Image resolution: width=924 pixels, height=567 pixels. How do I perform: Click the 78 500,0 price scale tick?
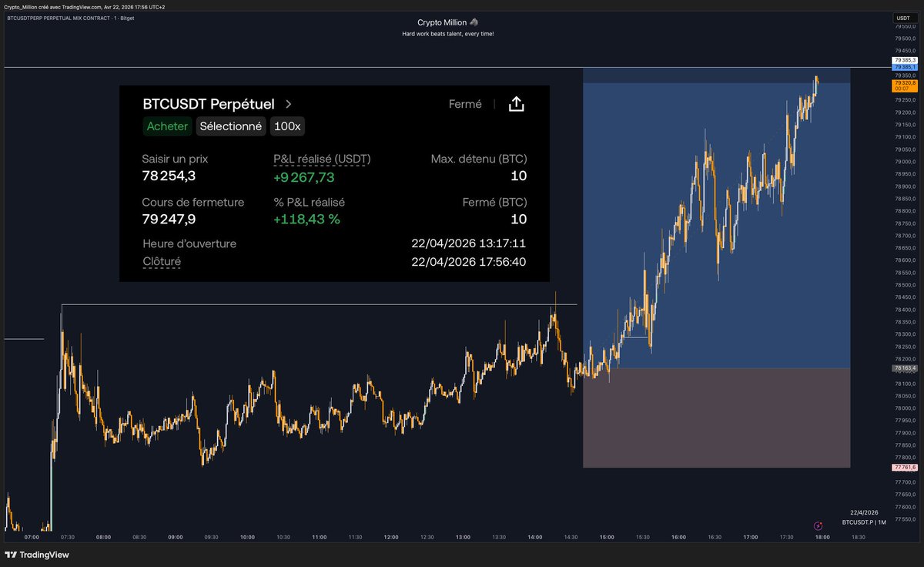[904, 285]
